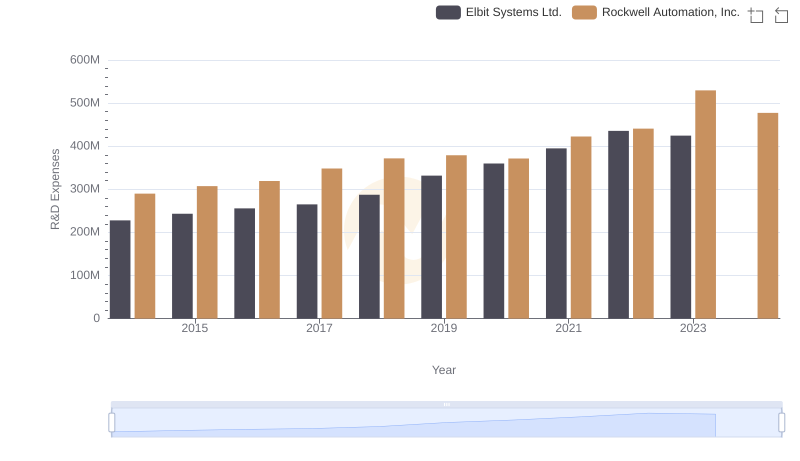
Task: Select Elbit Systems bar for 2019
Action: tap(431, 247)
